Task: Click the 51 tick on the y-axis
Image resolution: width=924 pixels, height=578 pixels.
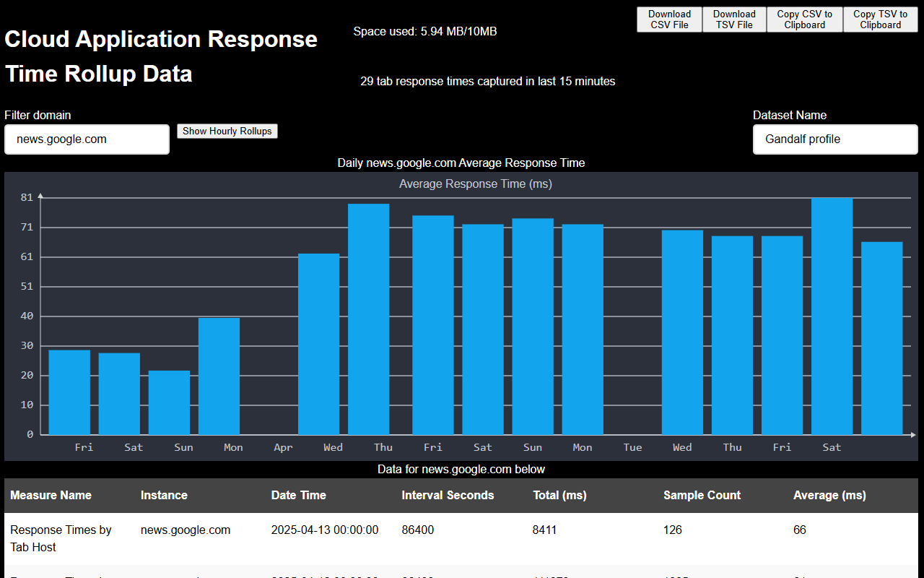Action: coord(27,286)
